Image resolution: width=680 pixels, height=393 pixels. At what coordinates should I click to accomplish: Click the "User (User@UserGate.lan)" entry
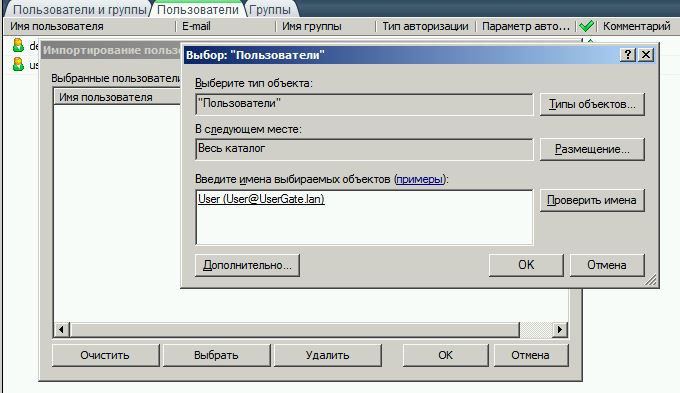coord(261,199)
